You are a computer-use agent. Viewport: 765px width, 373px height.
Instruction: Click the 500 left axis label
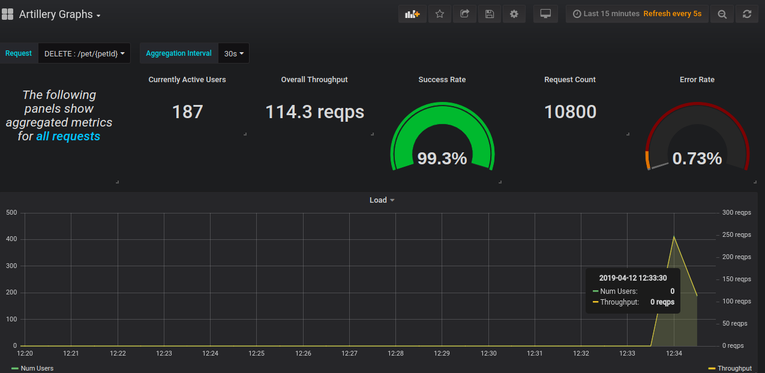pos(11,213)
